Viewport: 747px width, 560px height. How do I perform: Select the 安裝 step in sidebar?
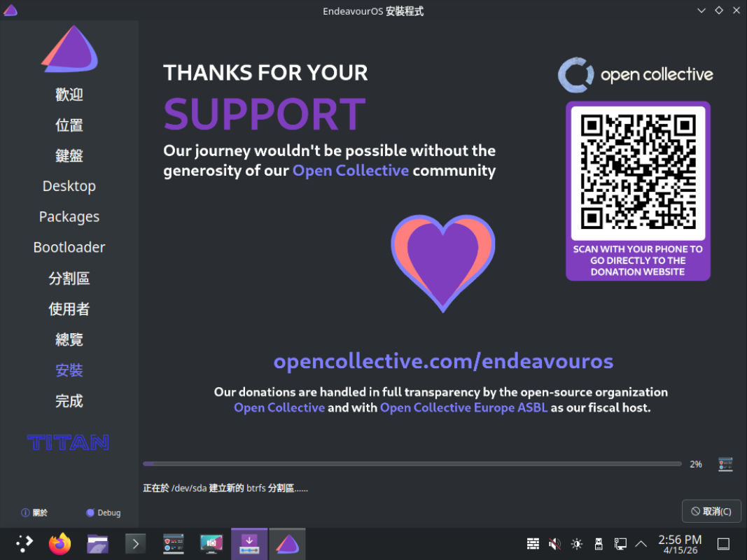click(69, 370)
